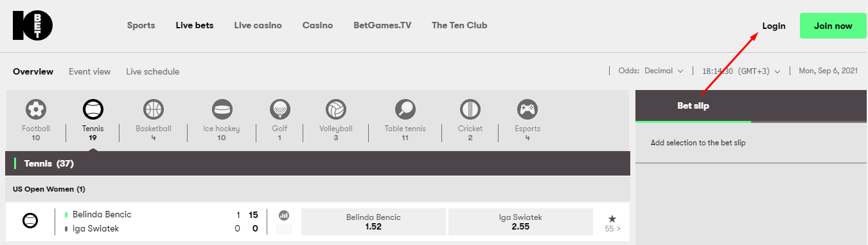
Task: Click the Login link
Action: (774, 26)
